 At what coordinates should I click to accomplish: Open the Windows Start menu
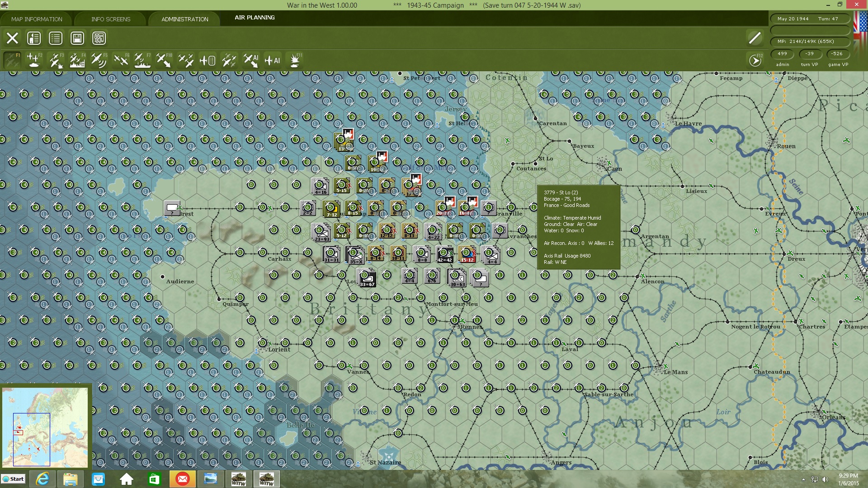coord(12,479)
